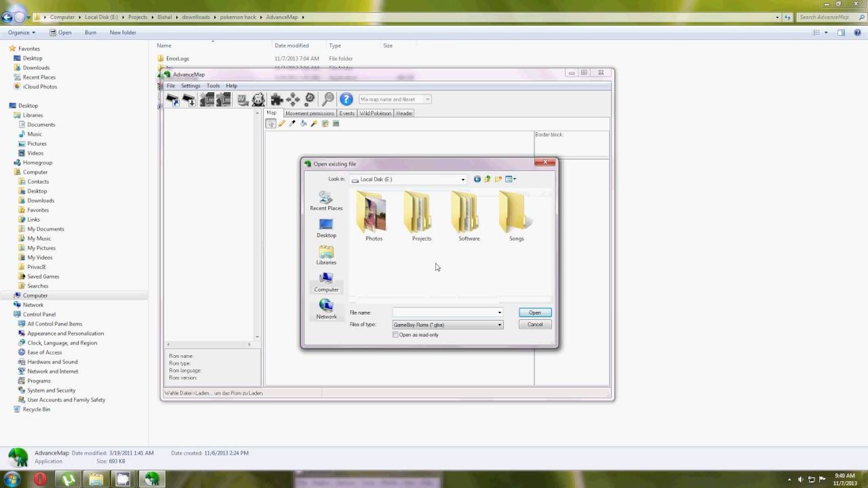Select the eyedropper tool in Map tab
The image size is (868, 488).
pyautogui.click(x=292, y=123)
